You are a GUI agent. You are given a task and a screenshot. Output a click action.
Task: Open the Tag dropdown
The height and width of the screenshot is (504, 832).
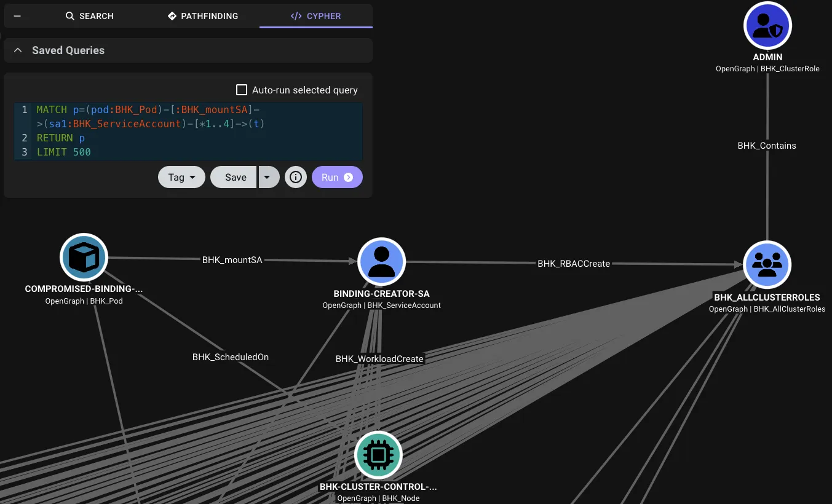[x=181, y=177]
